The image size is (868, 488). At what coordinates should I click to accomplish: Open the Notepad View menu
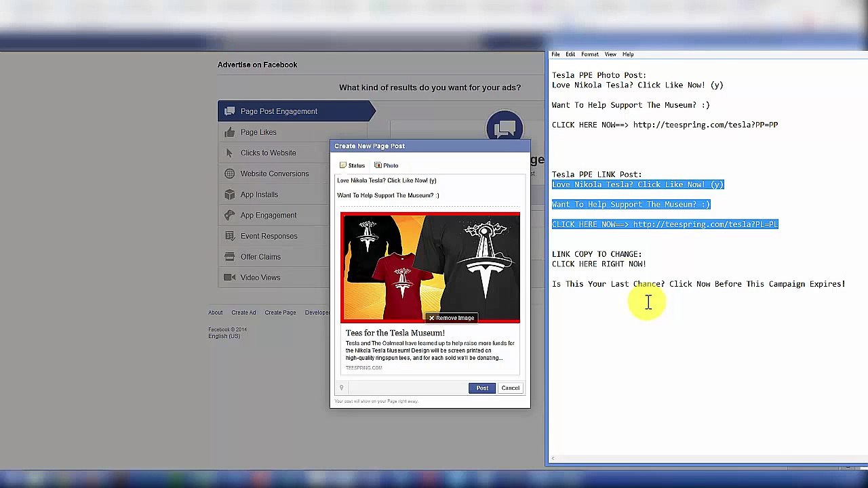[x=610, y=54]
